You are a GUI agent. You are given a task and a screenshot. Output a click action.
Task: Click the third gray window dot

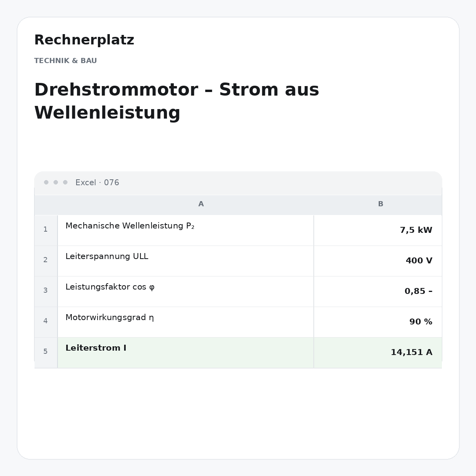(x=65, y=182)
